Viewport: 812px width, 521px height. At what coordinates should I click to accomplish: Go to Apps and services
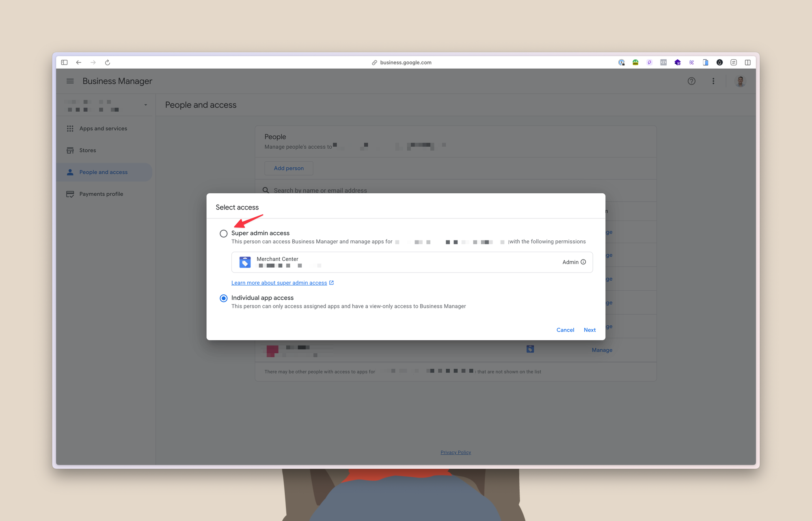[x=103, y=128]
